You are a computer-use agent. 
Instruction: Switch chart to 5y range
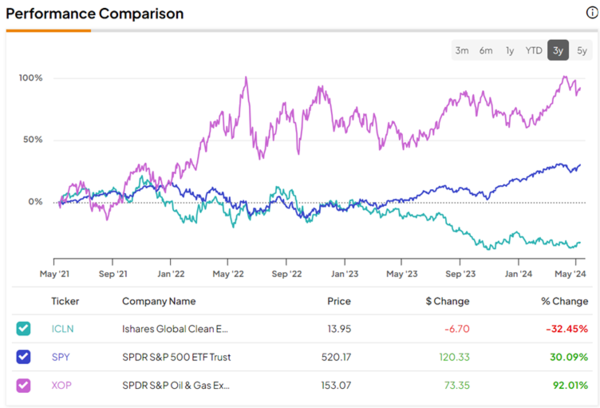click(582, 51)
